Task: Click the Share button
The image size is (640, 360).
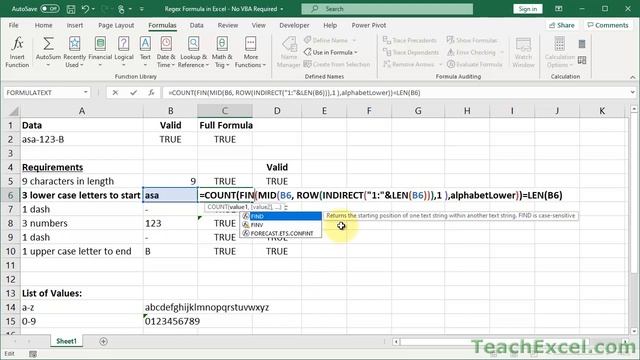Action: point(562,25)
